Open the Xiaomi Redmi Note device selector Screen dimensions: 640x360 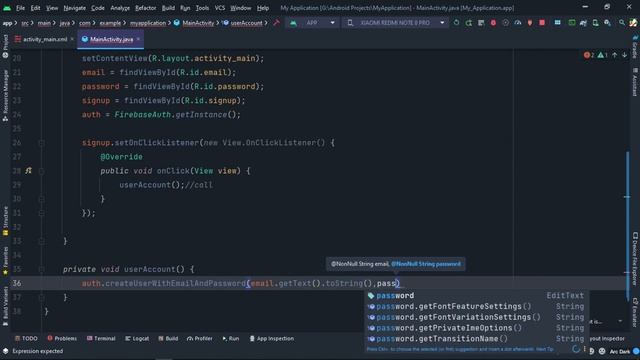(x=396, y=23)
